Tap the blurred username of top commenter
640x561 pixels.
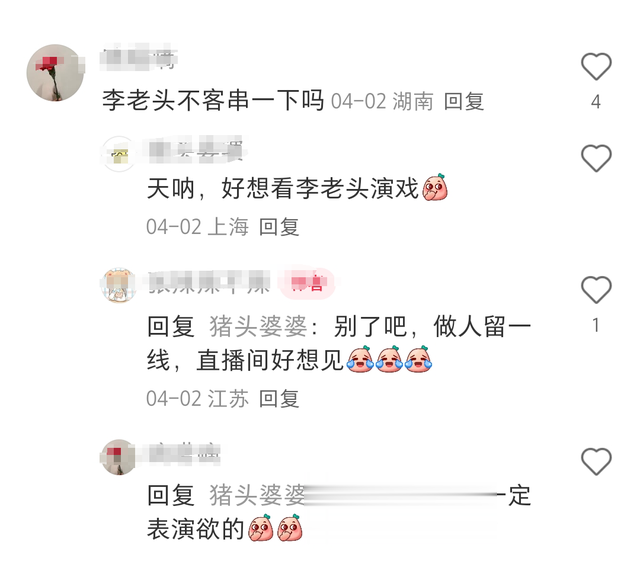139,56
